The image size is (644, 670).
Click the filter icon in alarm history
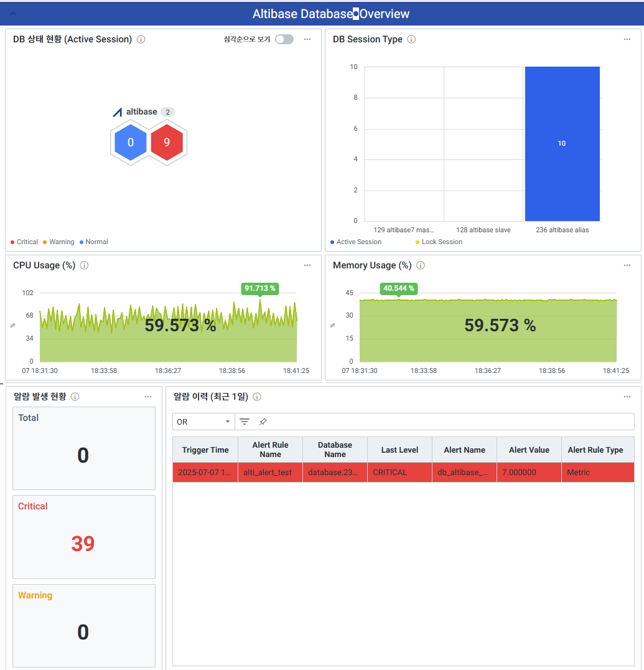(245, 422)
